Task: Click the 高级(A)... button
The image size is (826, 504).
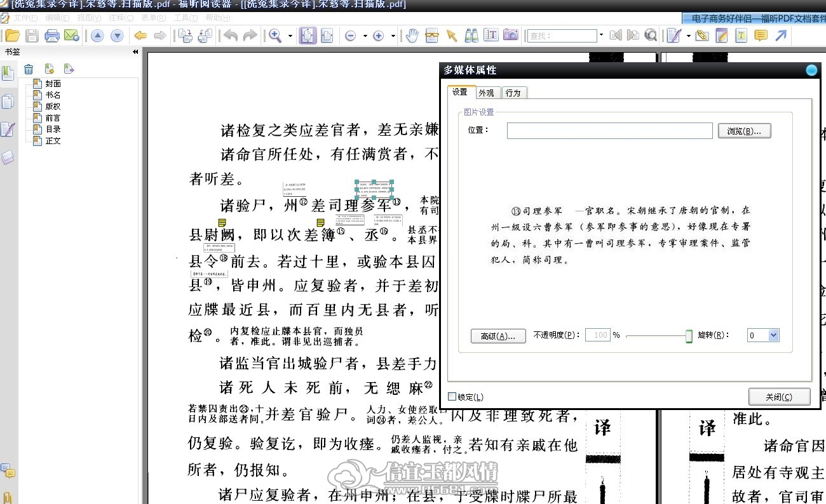Action: 498,336
